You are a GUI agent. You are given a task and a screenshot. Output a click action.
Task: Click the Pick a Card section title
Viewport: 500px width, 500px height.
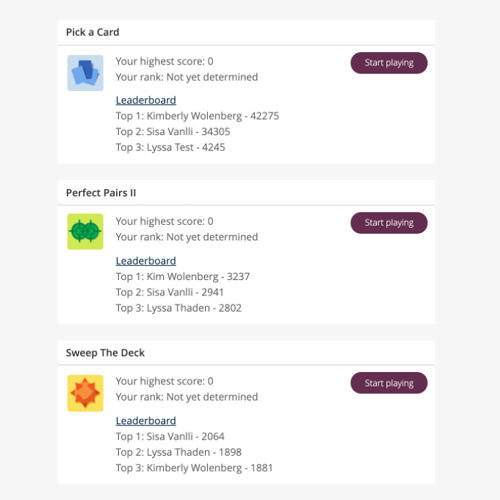pyautogui.click(x=93, y=32)
